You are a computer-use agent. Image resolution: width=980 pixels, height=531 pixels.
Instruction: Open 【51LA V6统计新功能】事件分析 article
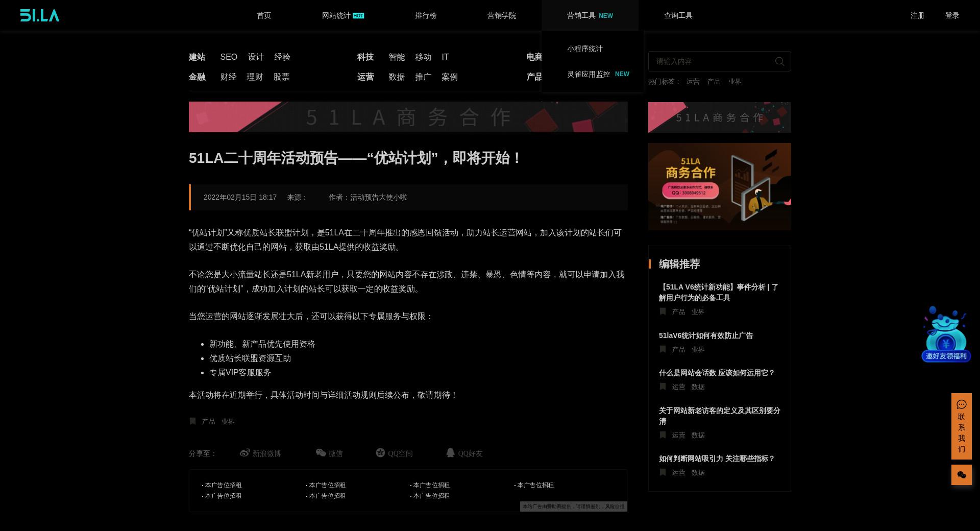pyautogui.click(x=719, y=293)
